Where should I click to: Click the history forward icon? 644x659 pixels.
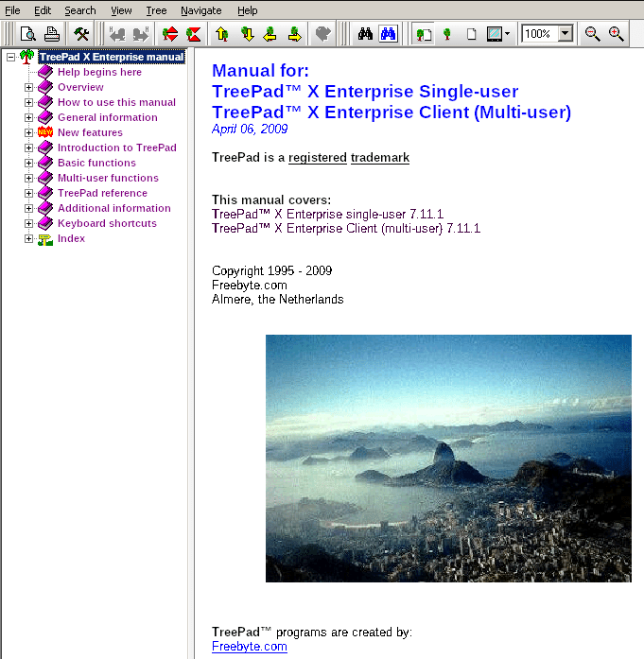click(x=141, y=34)
